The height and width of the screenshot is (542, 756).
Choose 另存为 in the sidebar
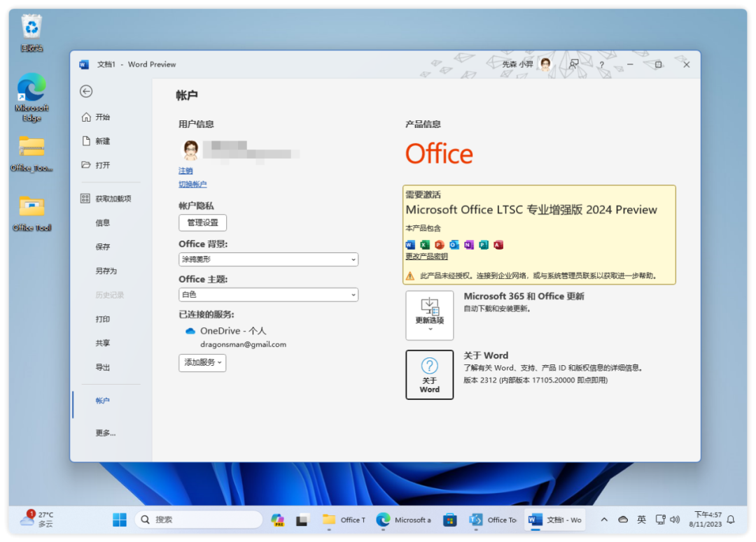coord(106,271)
